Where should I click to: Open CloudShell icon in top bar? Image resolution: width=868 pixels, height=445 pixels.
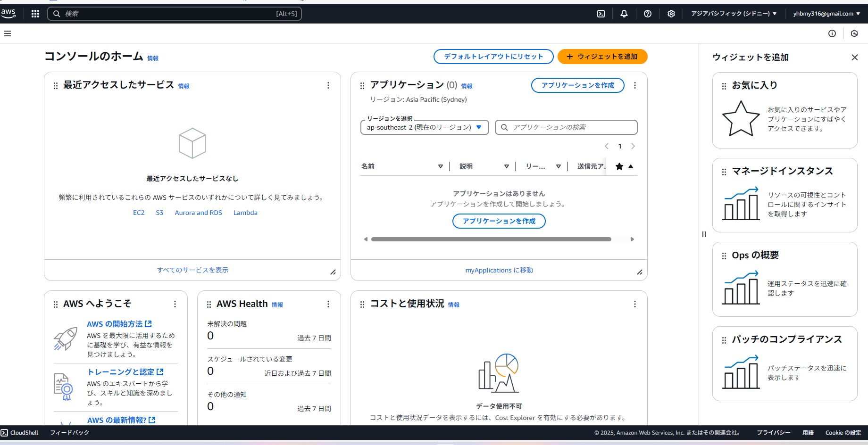coord(601,14)
